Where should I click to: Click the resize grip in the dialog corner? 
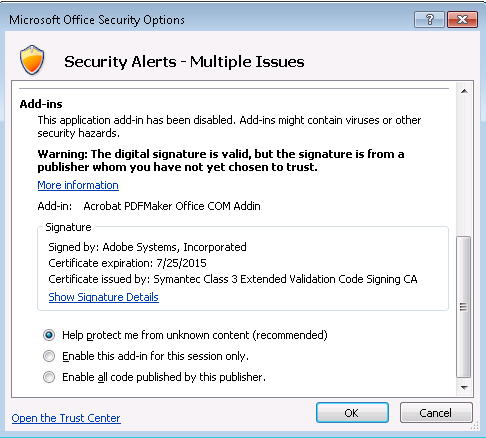tap(475, 425)
